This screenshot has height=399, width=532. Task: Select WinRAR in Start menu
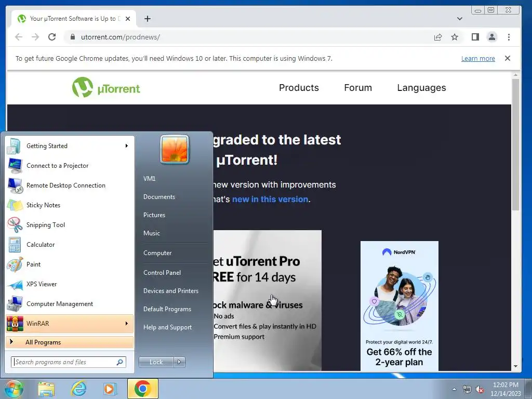coord(70,323)
